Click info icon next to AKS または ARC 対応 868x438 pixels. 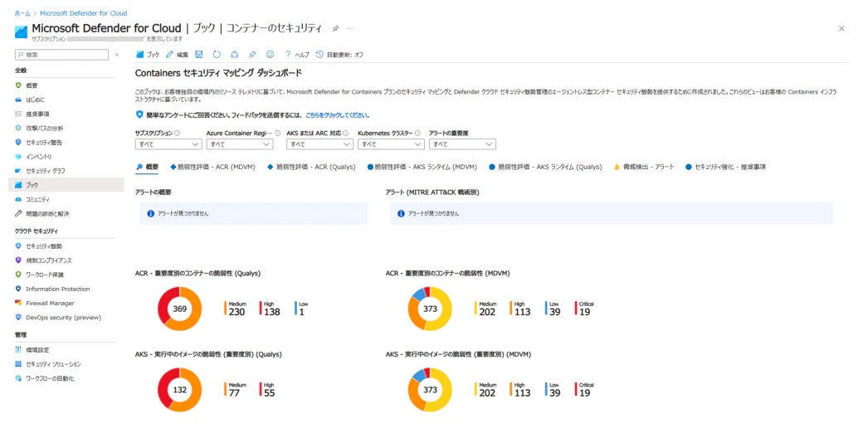[345, 134]
